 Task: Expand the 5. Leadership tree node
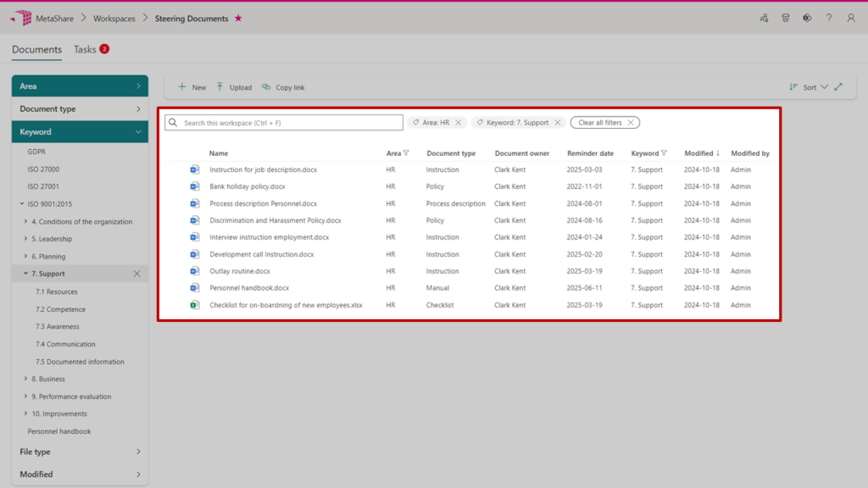pos(25,239)
